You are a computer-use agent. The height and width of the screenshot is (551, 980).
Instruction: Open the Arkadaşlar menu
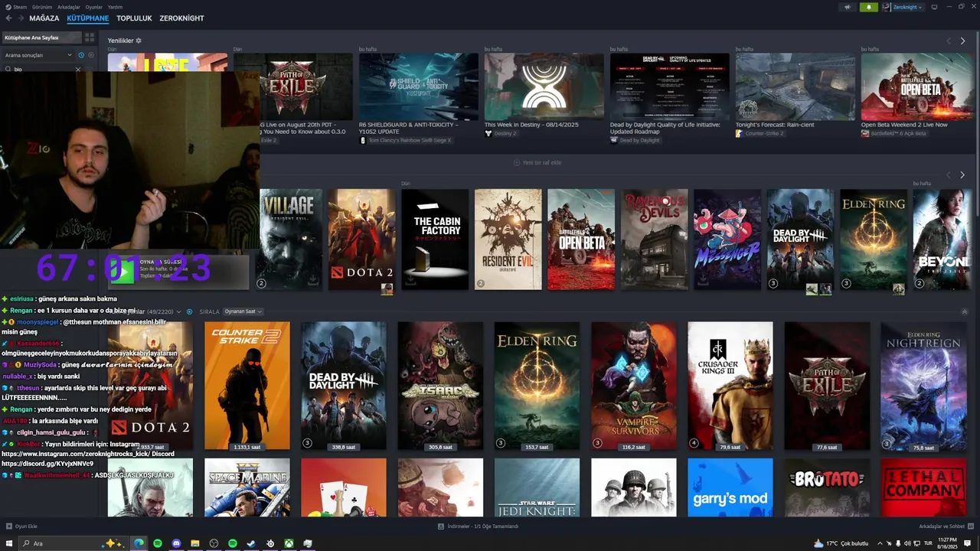click(x=69, y=7)
